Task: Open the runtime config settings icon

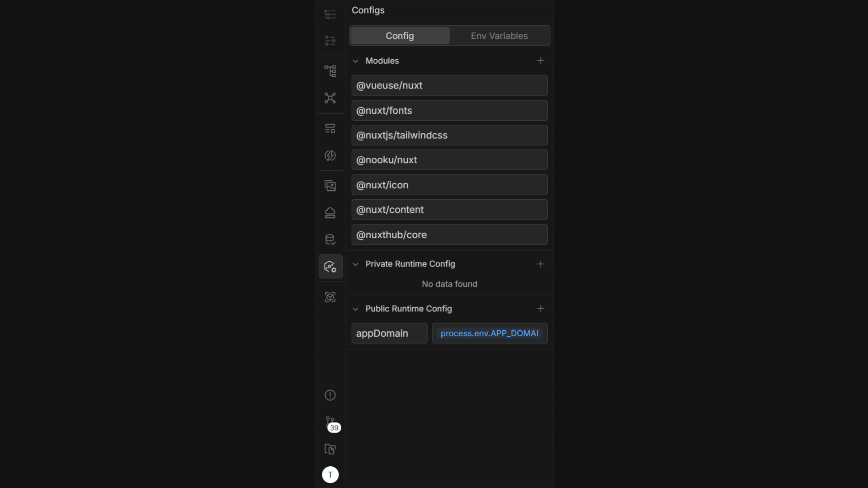Action: point(330,267)
